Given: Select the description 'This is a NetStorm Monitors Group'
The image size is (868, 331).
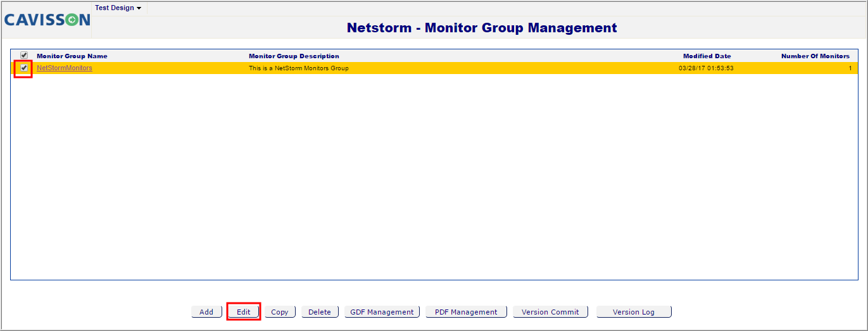Looking at the screenshot, I should [299, 68].
